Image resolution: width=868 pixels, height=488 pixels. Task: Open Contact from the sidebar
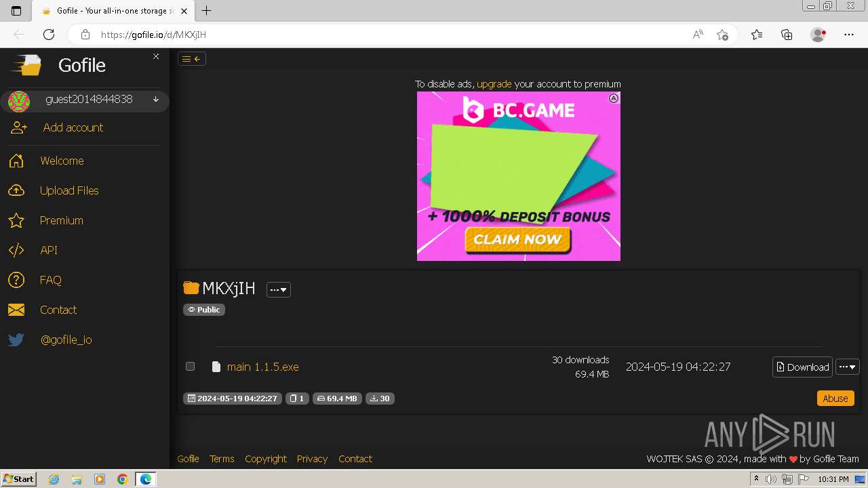58,310
